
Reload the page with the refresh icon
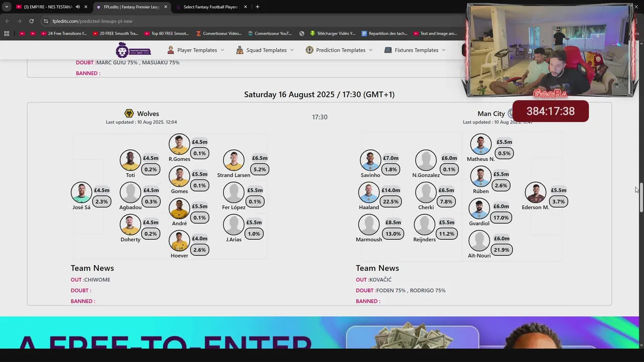(x=31, y=21)
